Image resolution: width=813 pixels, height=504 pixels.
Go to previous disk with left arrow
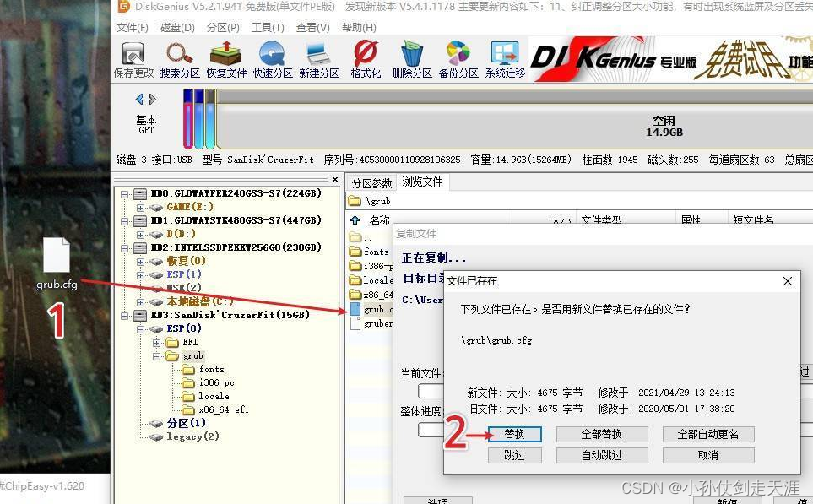139,99
